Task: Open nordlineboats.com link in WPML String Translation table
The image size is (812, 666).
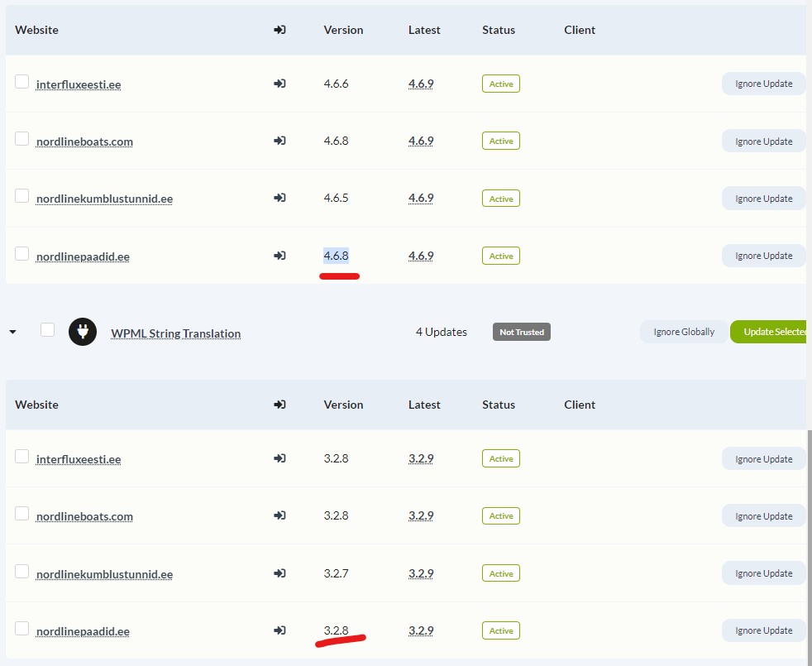Action: [x=84, y=516]
